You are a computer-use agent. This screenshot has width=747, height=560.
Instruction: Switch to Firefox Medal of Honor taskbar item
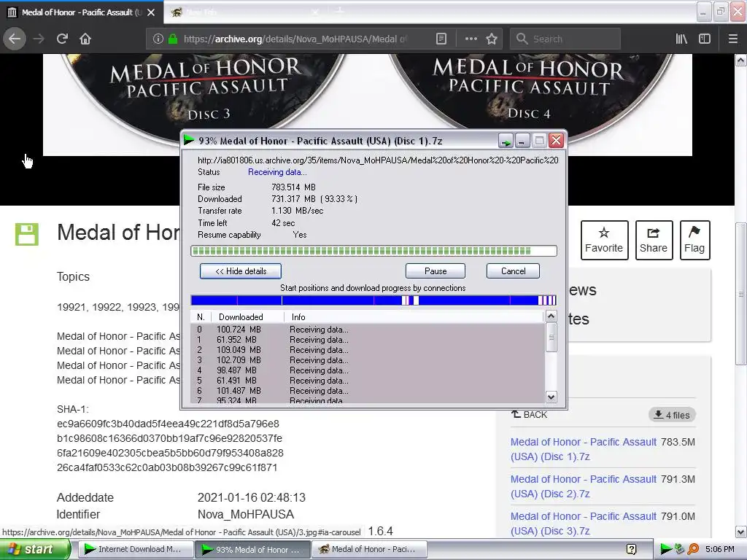(369, 549)
